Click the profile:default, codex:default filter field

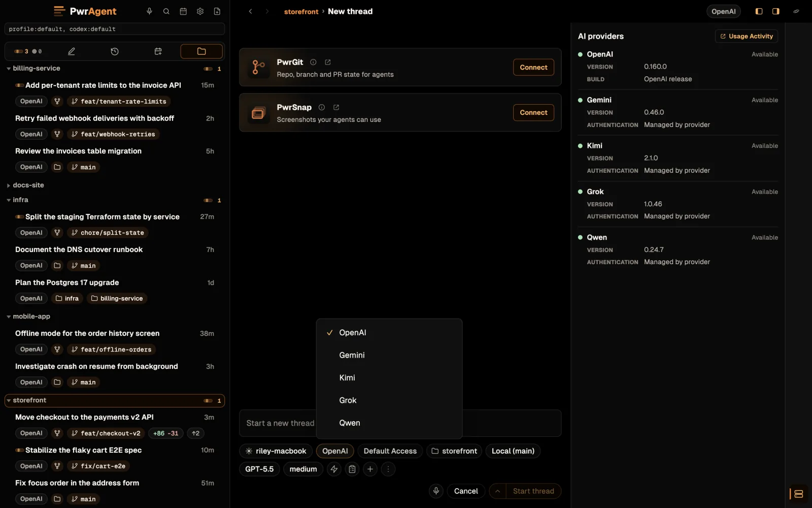(115, 29)
